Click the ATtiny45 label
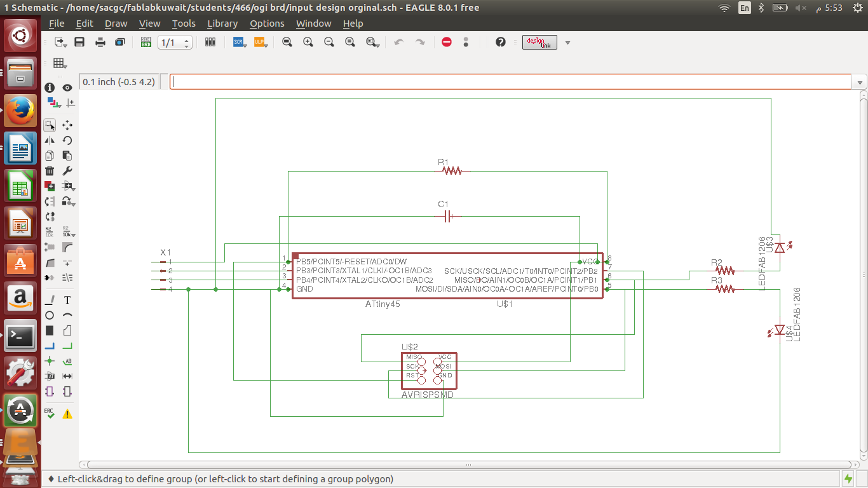The width and height of the screenshot is (868, 488). pyautogui.click(x=383, y=304)
